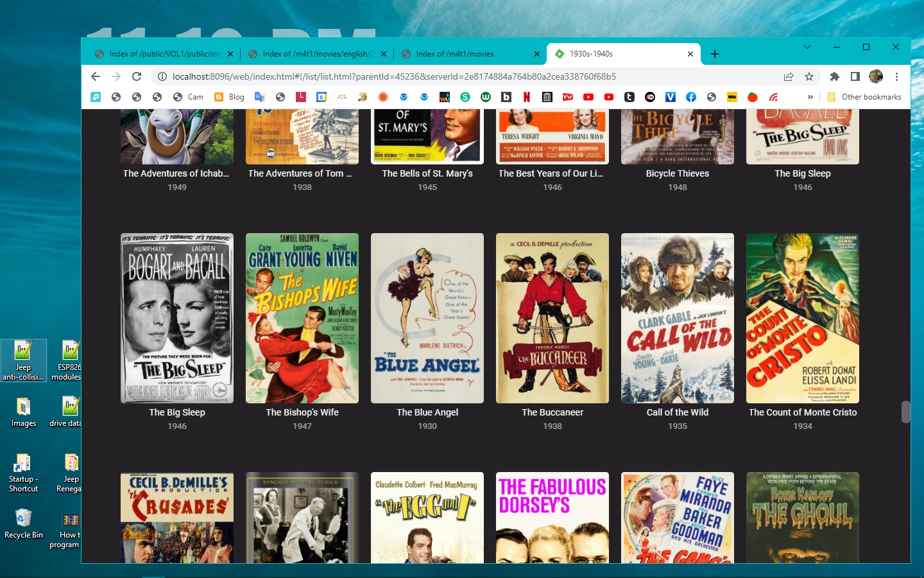Open the Extensions puzzle icon
The width and height of the screenshot is (924, 578).
pos(834,76)
